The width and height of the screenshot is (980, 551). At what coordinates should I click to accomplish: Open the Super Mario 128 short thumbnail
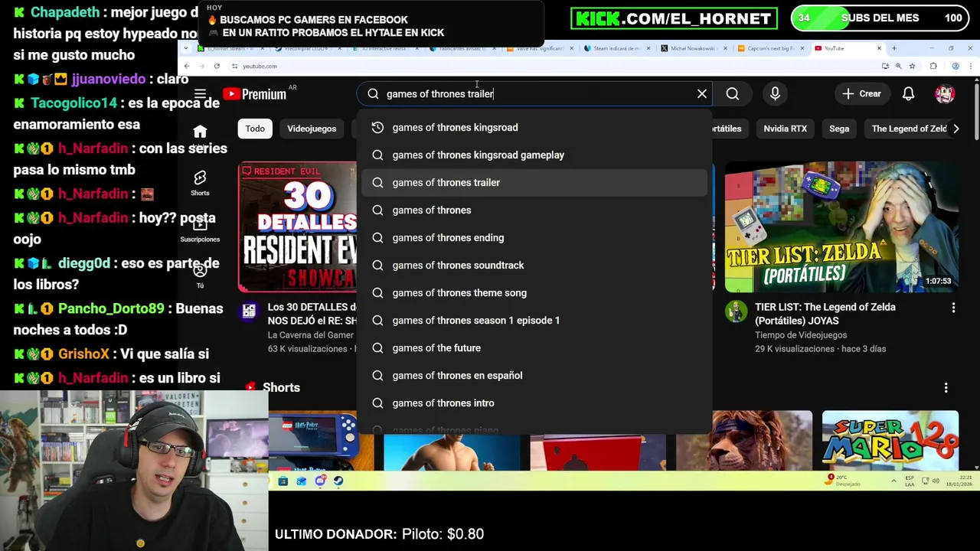pos(890,440)
